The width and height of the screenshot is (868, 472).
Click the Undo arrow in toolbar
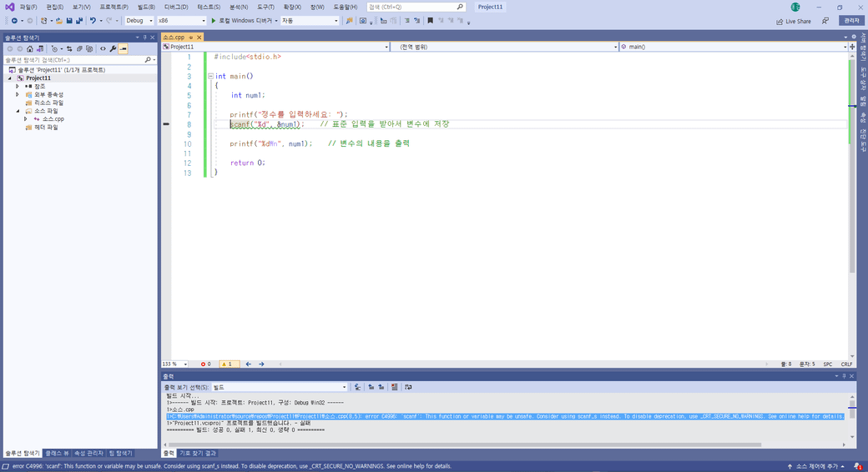click(93, 21)
